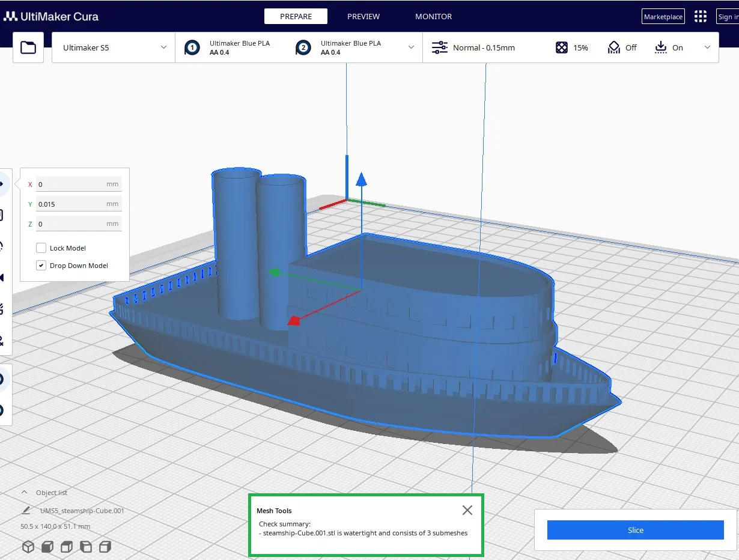Expand the Ultimaker S5 printer dropdown
The height and width of the screenshot is (560, 739).
pos(114,47)
